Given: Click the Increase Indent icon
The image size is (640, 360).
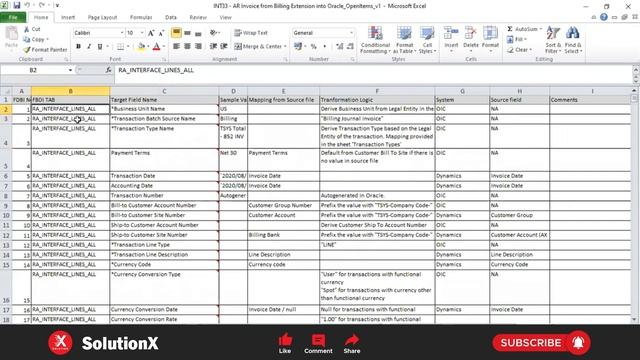Looking at the screenshot, I should [224, 47].
